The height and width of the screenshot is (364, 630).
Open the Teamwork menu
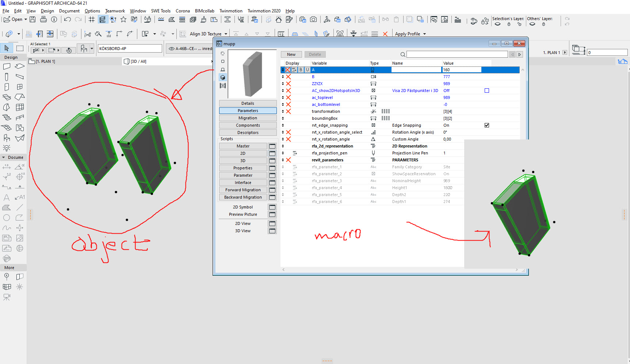click(115, 11)
